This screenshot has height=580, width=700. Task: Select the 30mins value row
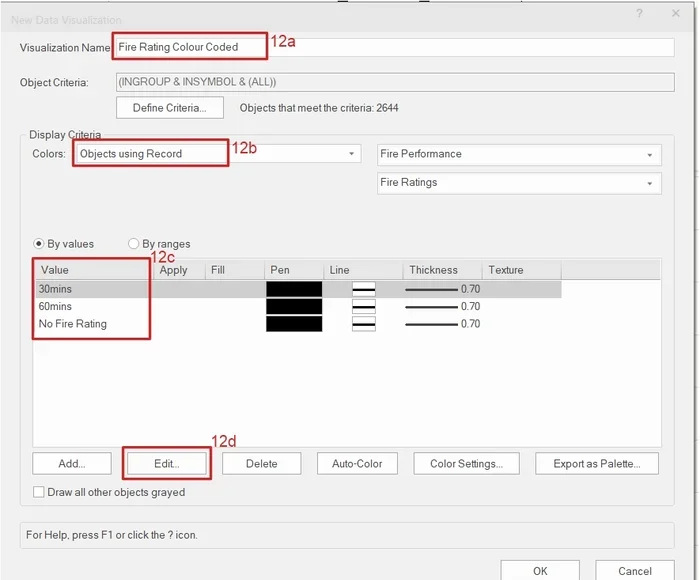click(x=56, y=289)
